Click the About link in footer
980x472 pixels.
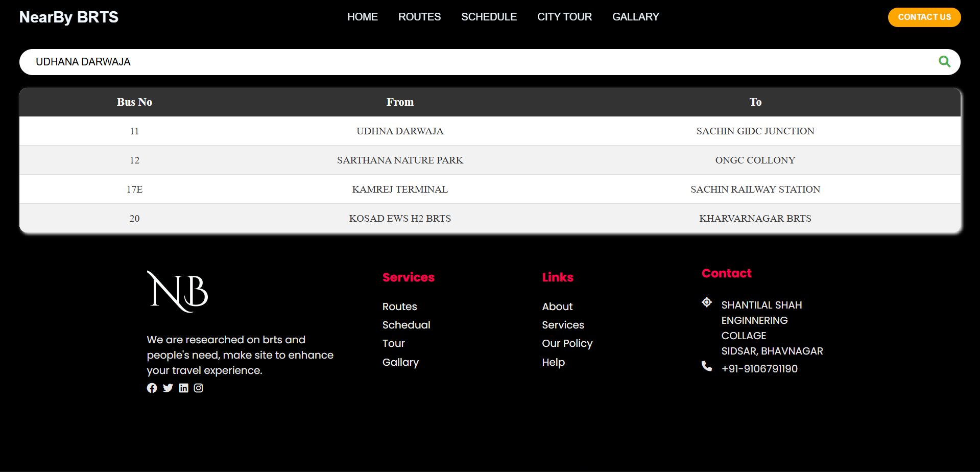tap(557, 306)
